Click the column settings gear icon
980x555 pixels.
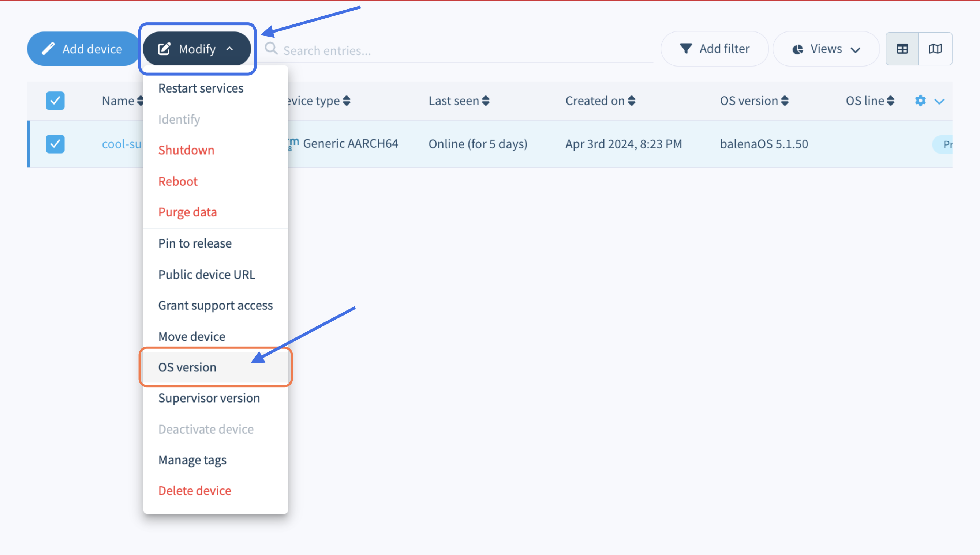[x=920, y=101]
